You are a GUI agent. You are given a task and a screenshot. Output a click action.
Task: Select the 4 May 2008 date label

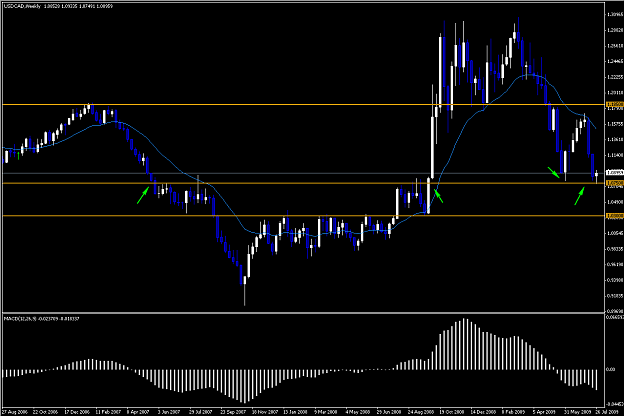point(357,411)
